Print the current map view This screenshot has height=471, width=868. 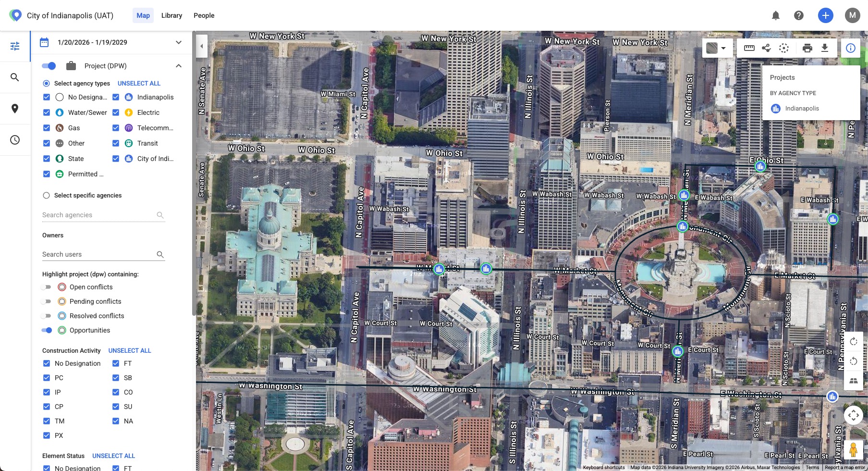[x=807, y=48]
